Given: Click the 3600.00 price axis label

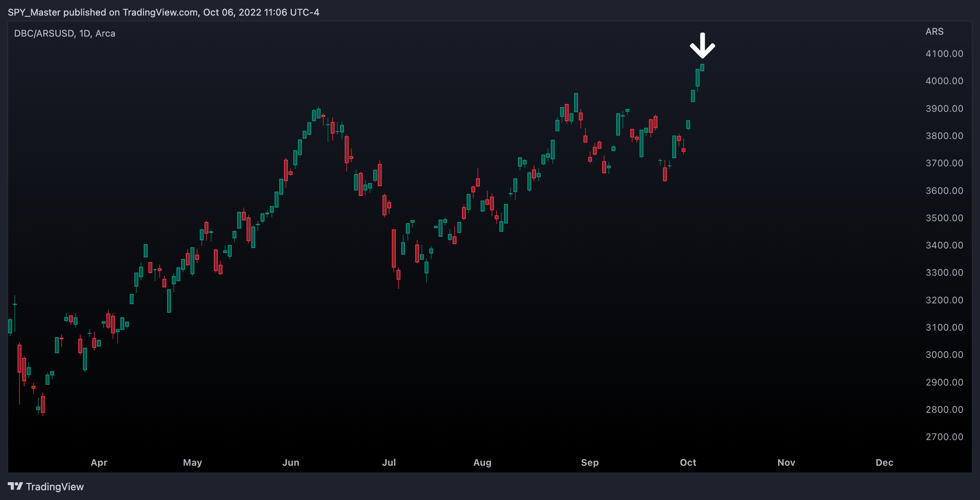Looking at the screenshot, I should coord(944,191).
